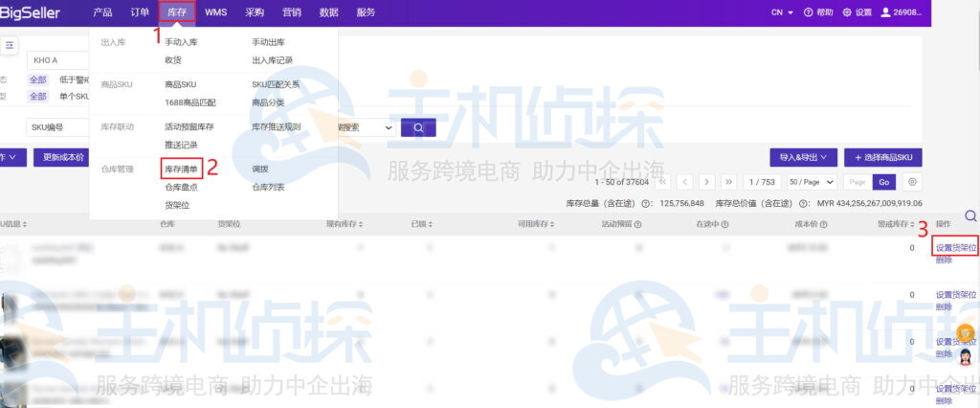Open customer service avatar chat
The width and height of the screenshot is (980, 408).
pos(967,356)
